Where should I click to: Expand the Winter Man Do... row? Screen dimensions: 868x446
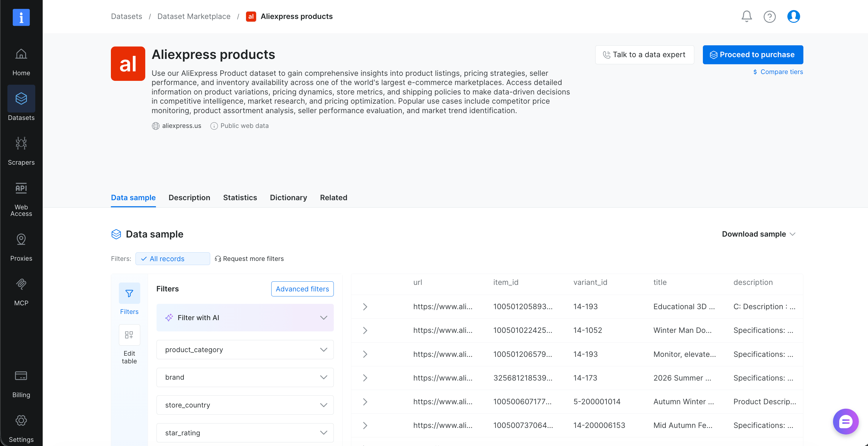[365, 330]
